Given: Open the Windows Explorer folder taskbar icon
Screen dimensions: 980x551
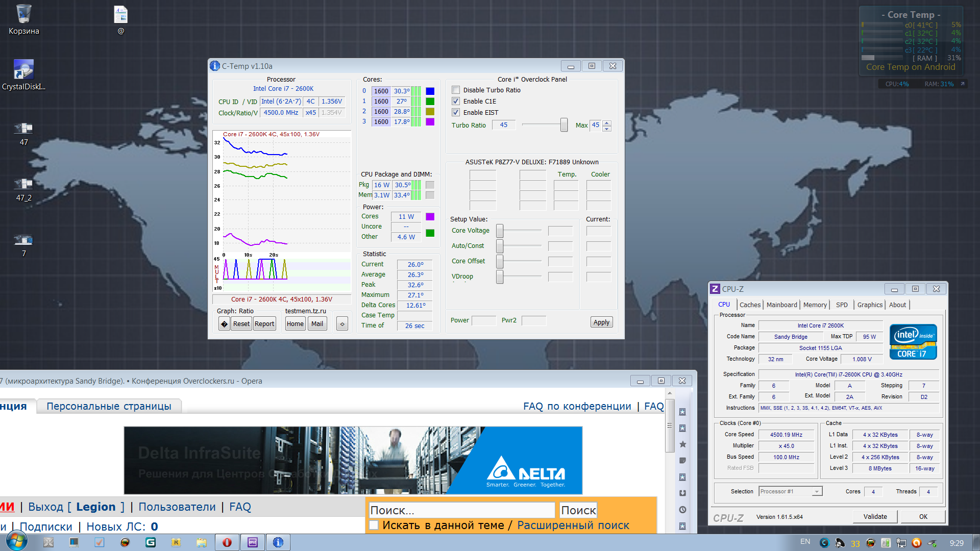Looking at the screenshot, I should pyautogui.click(x=202, y=542).
